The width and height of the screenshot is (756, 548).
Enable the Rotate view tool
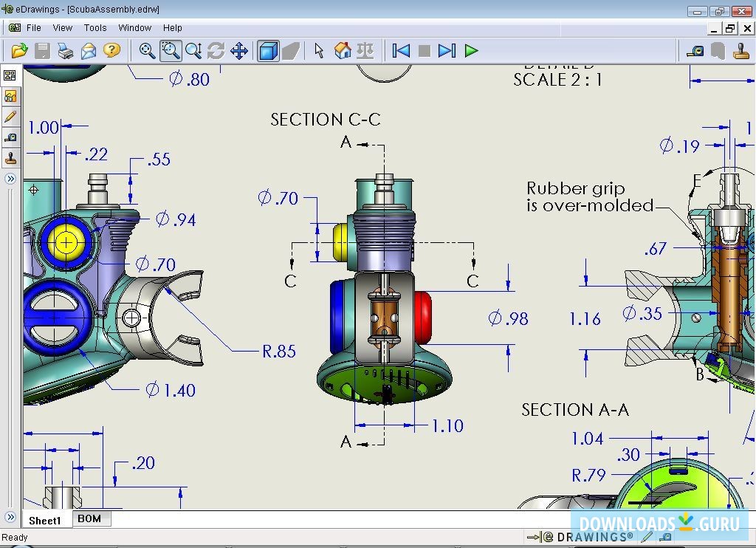pos(215,51)
